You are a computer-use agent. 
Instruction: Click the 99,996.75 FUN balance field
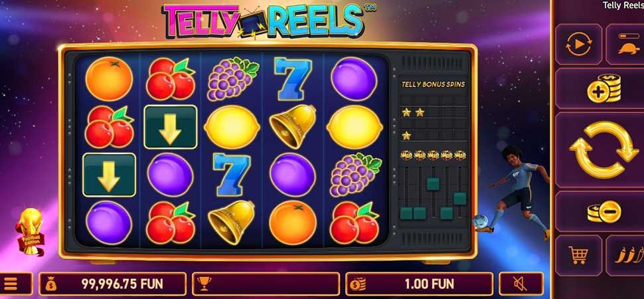113,284
